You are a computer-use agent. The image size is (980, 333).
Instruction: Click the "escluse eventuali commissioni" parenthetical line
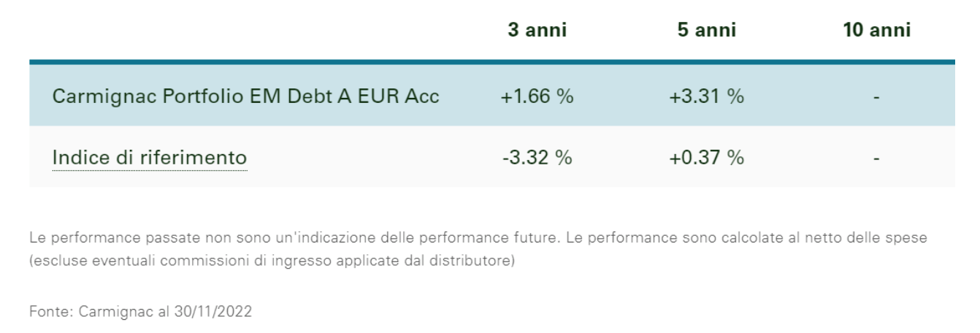272,261
